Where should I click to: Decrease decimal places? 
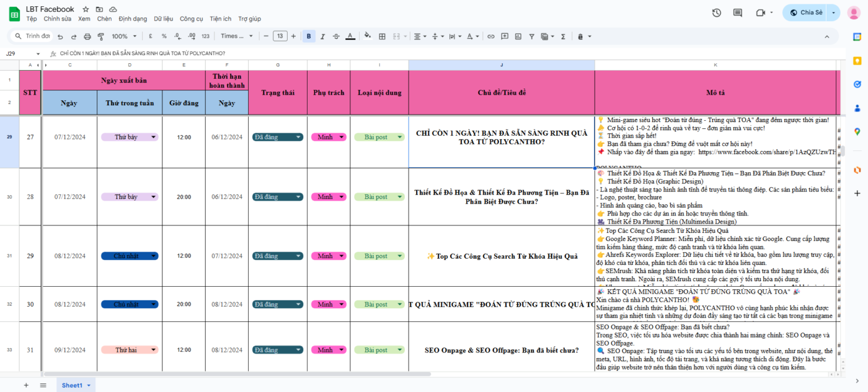pyautogui.click(x=177, y=37)
